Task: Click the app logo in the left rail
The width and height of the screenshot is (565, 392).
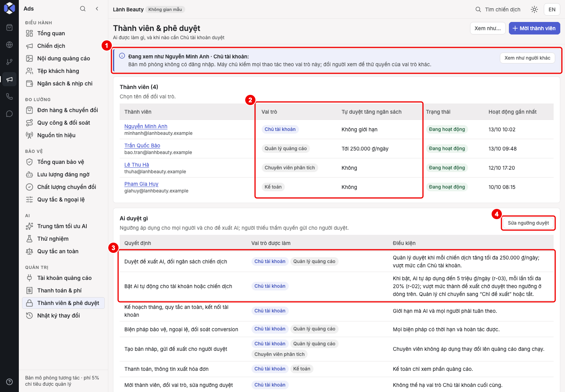Action: tap(9, 8)
